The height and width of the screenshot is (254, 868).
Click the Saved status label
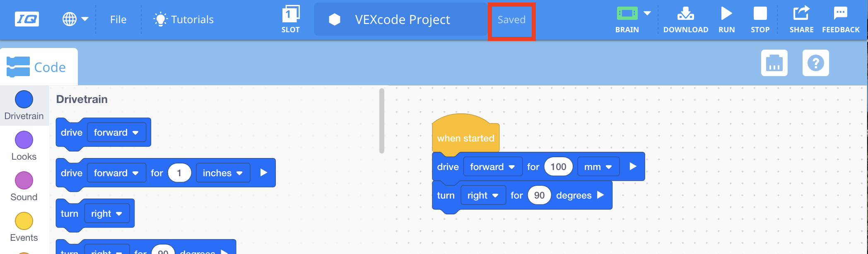511,19
